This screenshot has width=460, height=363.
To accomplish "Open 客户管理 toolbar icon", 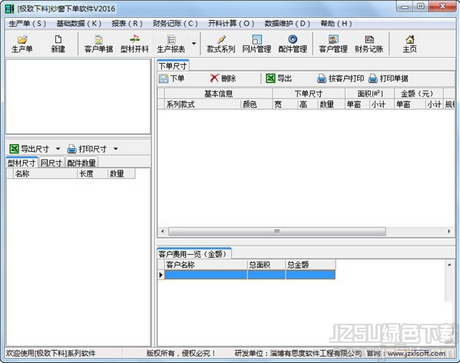I will click(333, 44).
